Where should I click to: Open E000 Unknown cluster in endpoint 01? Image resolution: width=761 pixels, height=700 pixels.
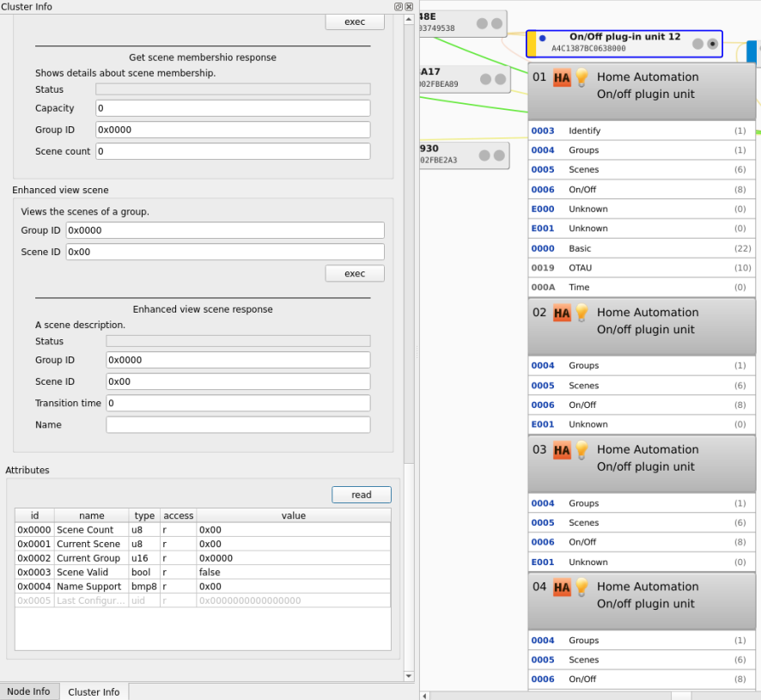pyautogui.click(x=642, y=209)
